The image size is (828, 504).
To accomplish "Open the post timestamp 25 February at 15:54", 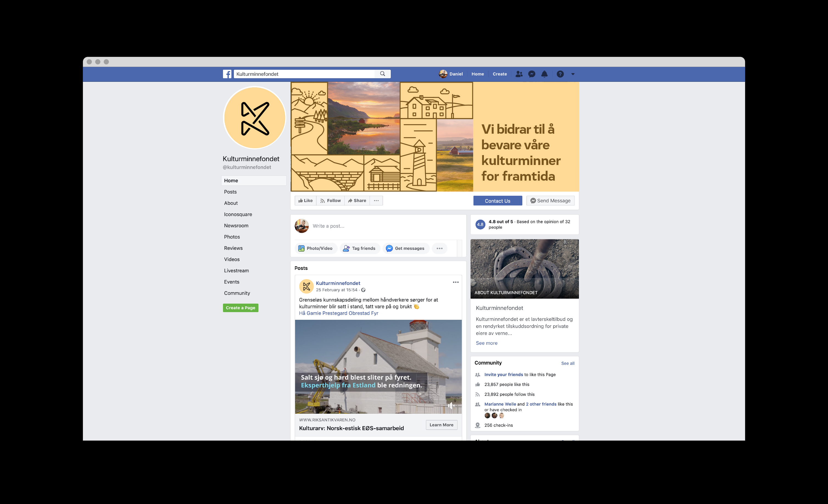I will tap(337, 290).
